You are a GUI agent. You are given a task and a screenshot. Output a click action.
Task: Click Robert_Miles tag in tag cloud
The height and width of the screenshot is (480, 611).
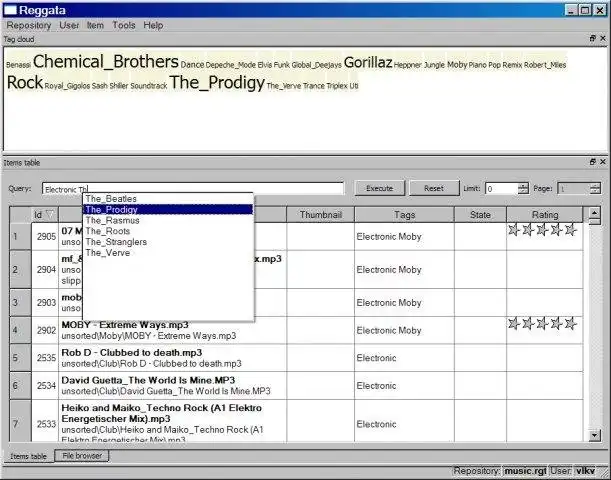pos(545,65)
